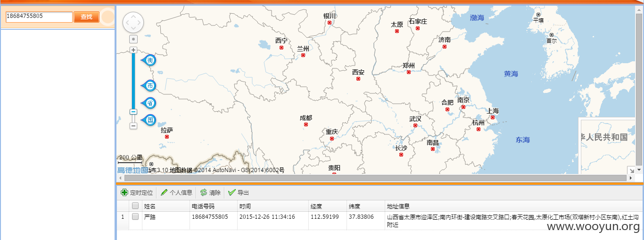Image resolution: width=644 pixels, height=240 pixels.
Task: Click the 上海 city marker on map
Action: coord(493,117)
